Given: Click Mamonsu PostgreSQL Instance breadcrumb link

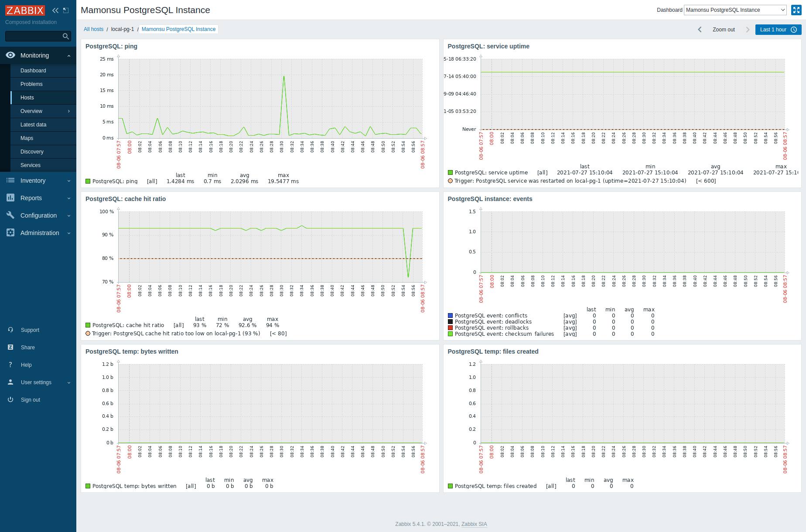Looking at the screenshot, I should [x=178, y=29].
